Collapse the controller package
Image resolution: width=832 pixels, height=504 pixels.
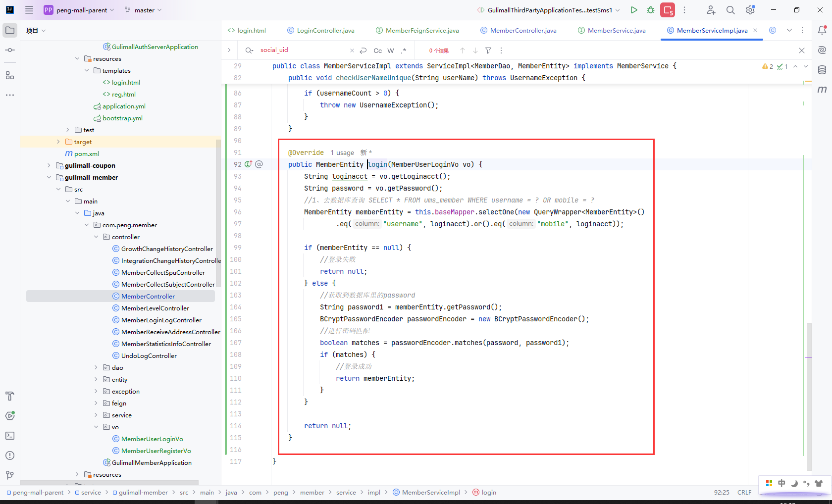tap(96, 237)
